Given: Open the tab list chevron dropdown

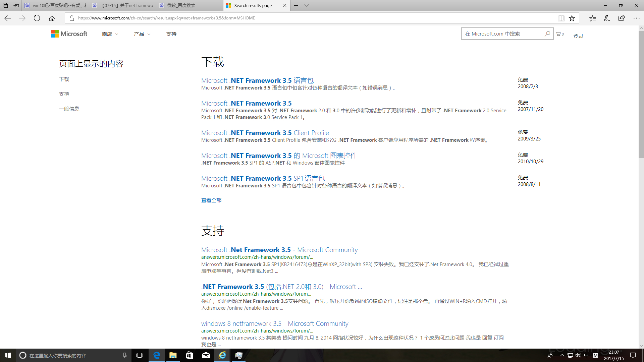Looking at the screenshot, I should (x=307, y=5).
